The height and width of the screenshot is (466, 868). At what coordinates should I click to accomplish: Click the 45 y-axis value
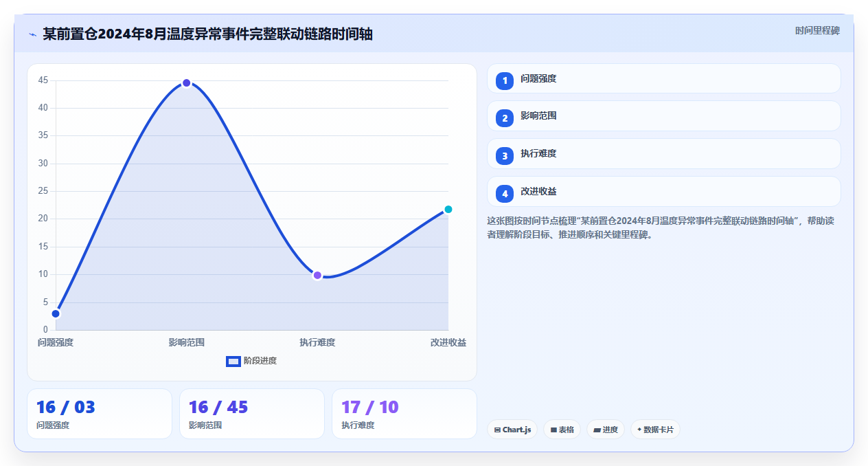pos(43,80)
